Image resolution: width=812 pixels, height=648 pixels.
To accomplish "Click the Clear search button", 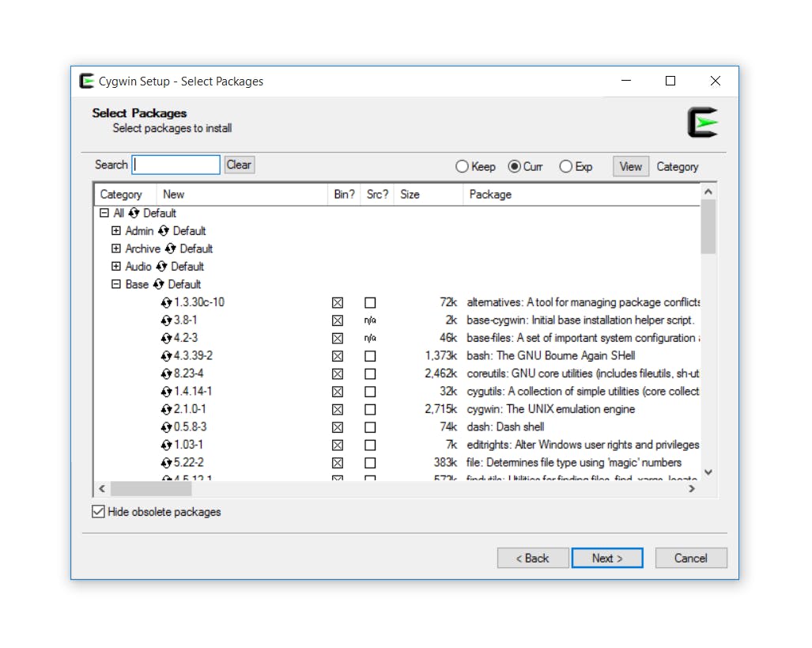I will pos(239,165).
